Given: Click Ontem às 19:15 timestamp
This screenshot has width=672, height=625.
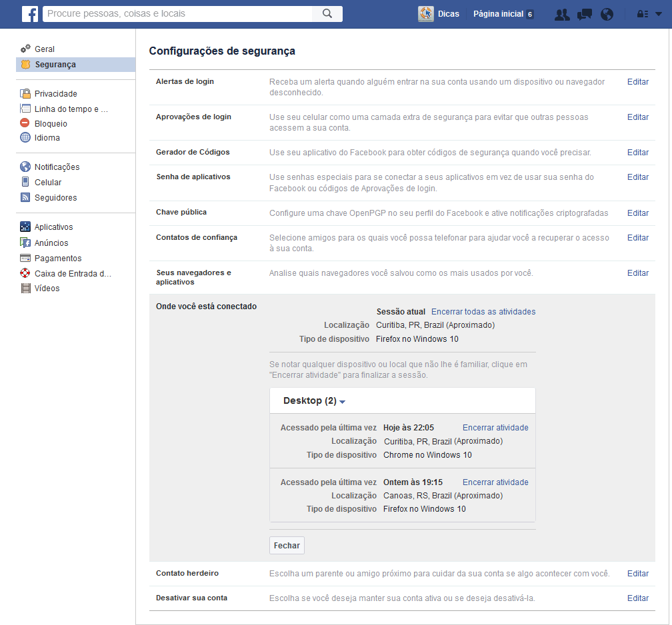Looking at the screenshot, I should (413, 482).
